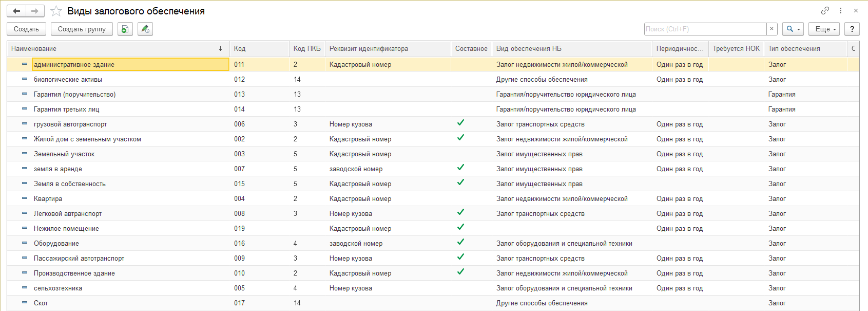Screen dimensions: 868x311
Task: Click the Составное checkmark for грузовой автотранспорт
Action: tap(461, 123)
